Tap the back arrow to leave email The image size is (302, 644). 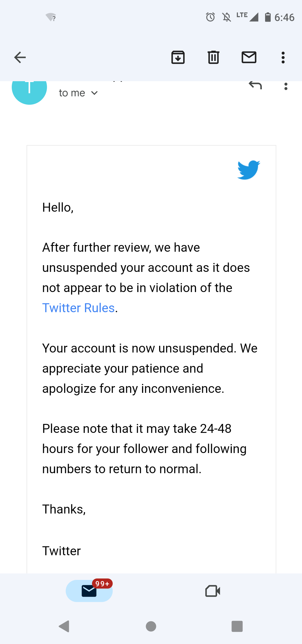pos(20,58)
